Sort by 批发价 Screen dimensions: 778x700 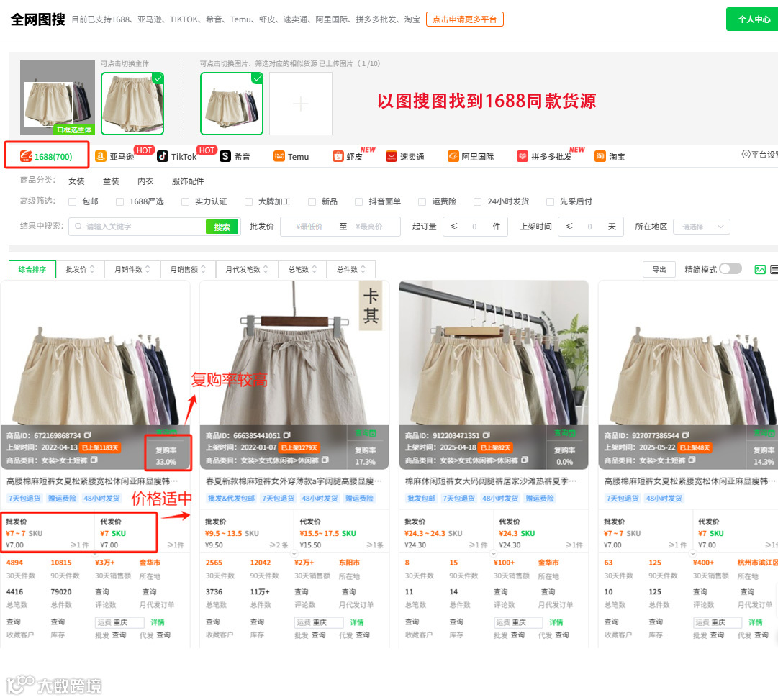pyautogui.click(x=81, y=269)
